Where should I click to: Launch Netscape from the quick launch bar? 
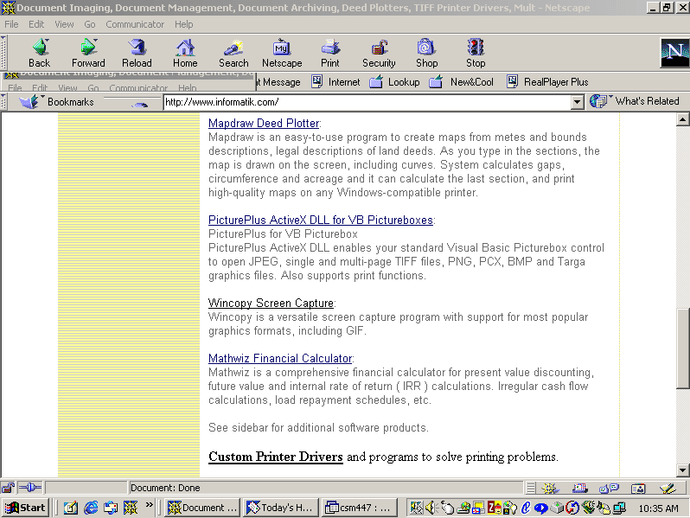point(131,508)
